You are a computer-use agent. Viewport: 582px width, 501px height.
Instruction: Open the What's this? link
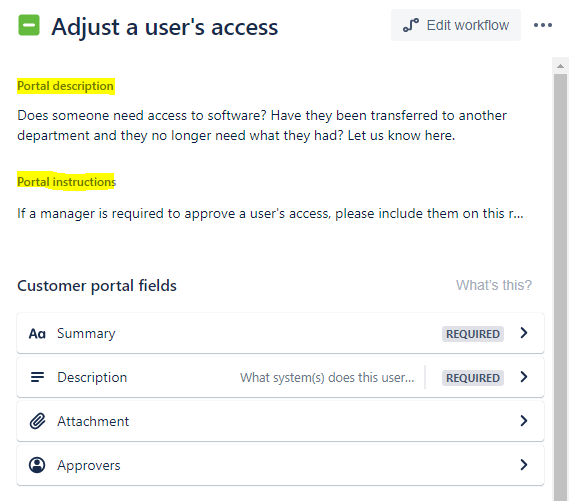494,285
